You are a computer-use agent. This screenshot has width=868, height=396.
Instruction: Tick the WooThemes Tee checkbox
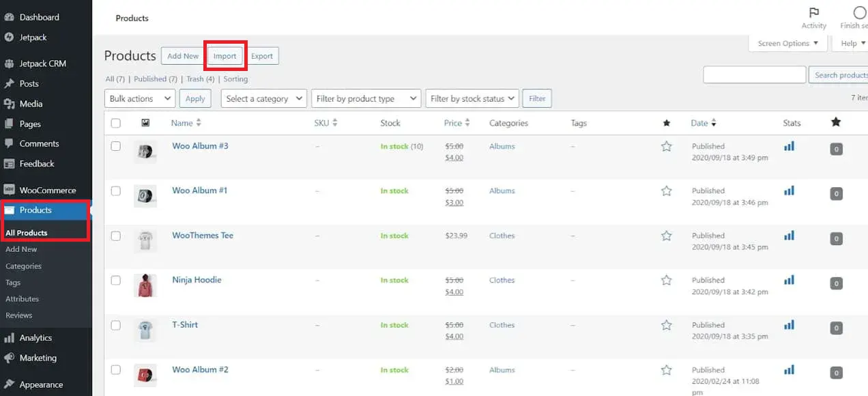pos(115,236)
